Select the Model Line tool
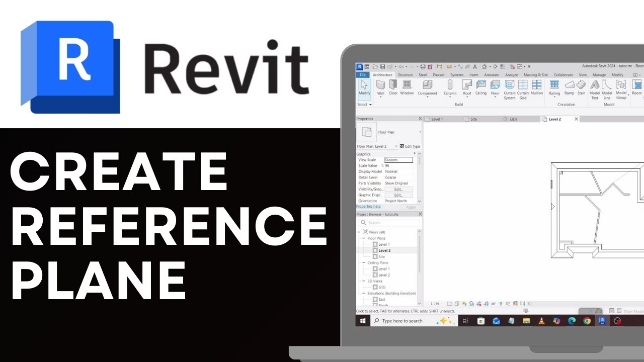644x362 pixels. pyautogui.click(x=607, y=89)
